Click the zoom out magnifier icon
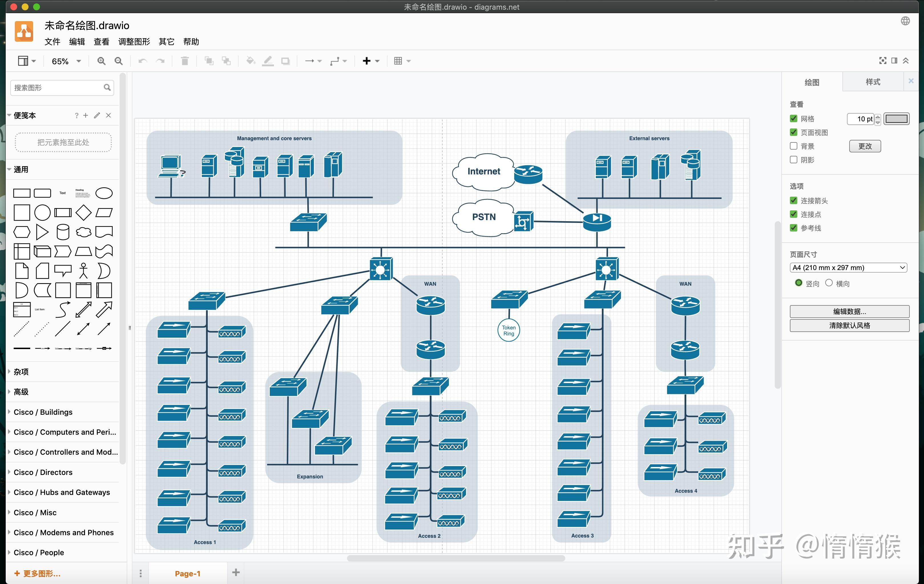The width and height of the screenshot is (924, 584). [x=119, y=61]
